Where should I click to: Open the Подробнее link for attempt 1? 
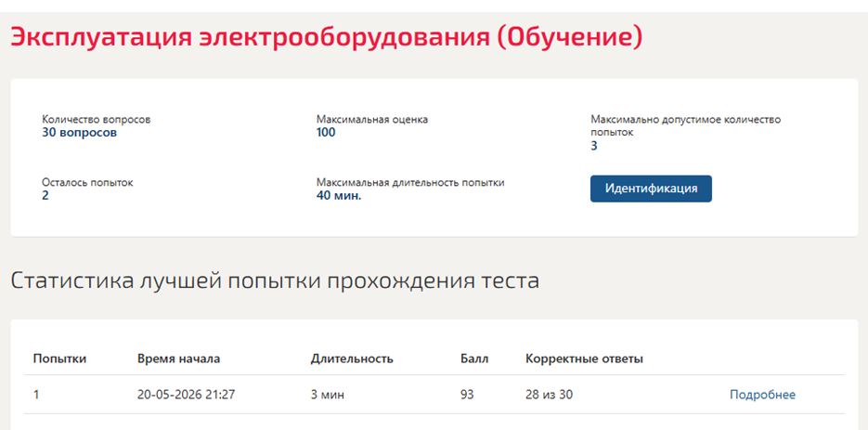pos(762,395)
